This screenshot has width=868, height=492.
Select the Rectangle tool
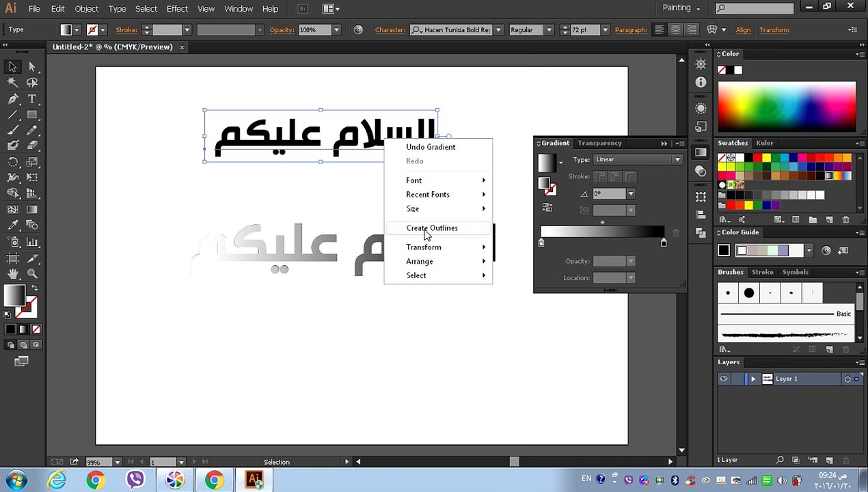[x=32, y=114]
